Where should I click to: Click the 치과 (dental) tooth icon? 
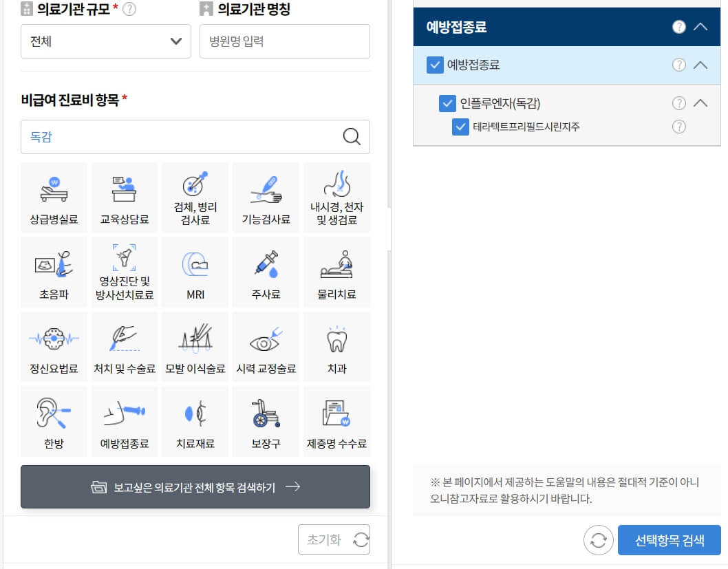click(x=336, y=346)
